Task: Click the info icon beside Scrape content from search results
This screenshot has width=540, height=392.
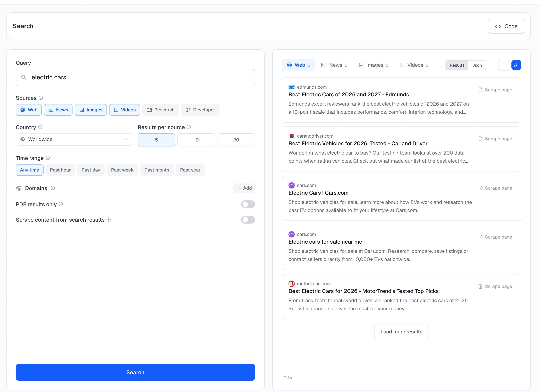Action: pos(109,220)
